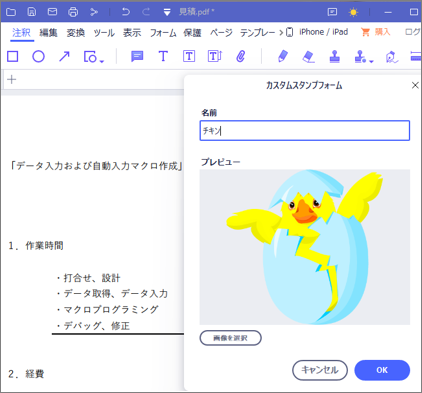Select the text box tool

coord(189,56)
